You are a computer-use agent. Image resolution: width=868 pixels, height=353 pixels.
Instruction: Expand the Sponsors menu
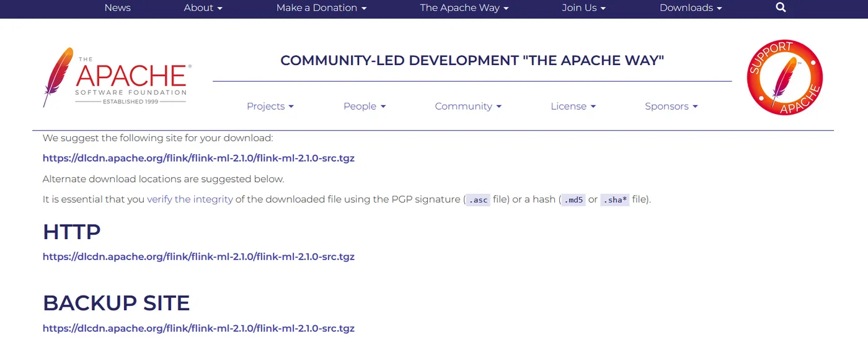(671, 107)
